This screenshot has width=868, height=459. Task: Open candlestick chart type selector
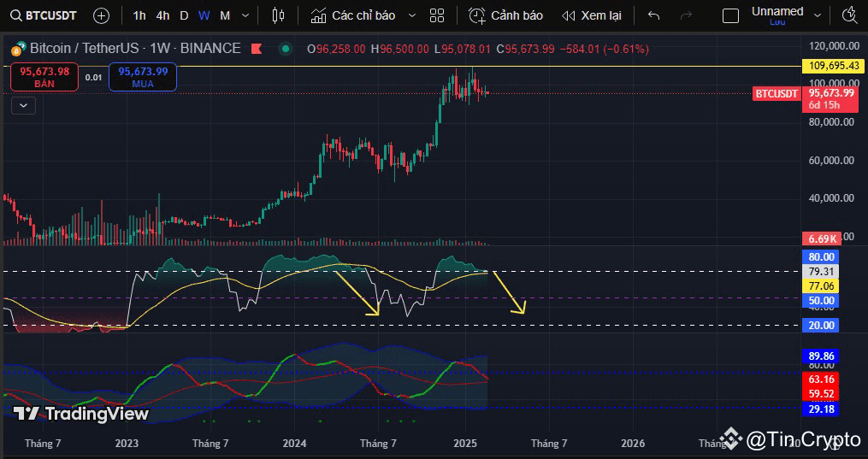pos(279,15)
